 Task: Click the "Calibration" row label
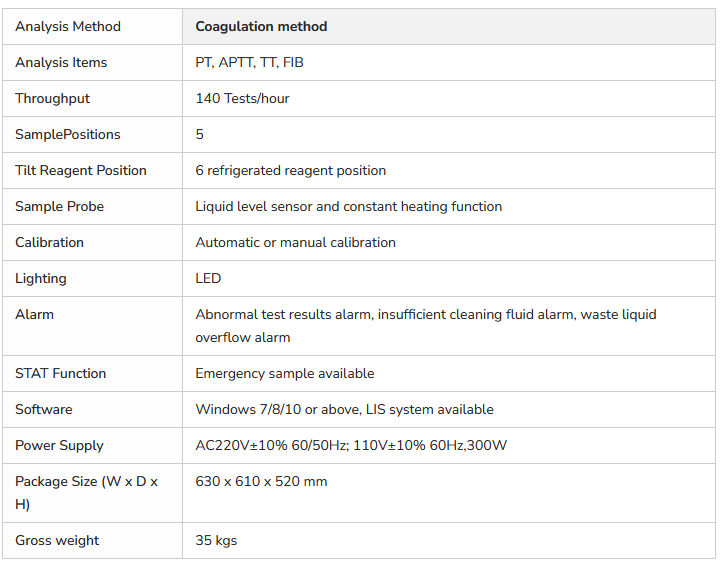(49, 243)
